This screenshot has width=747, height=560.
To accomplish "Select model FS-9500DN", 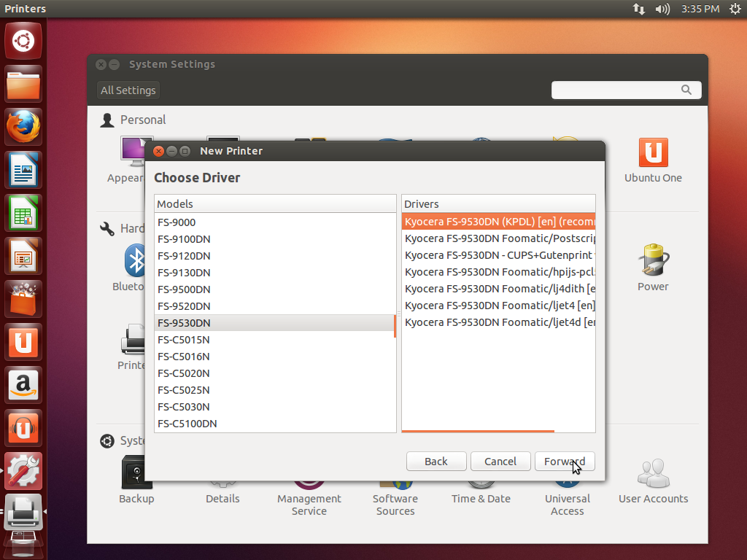I will pos(274,289).
